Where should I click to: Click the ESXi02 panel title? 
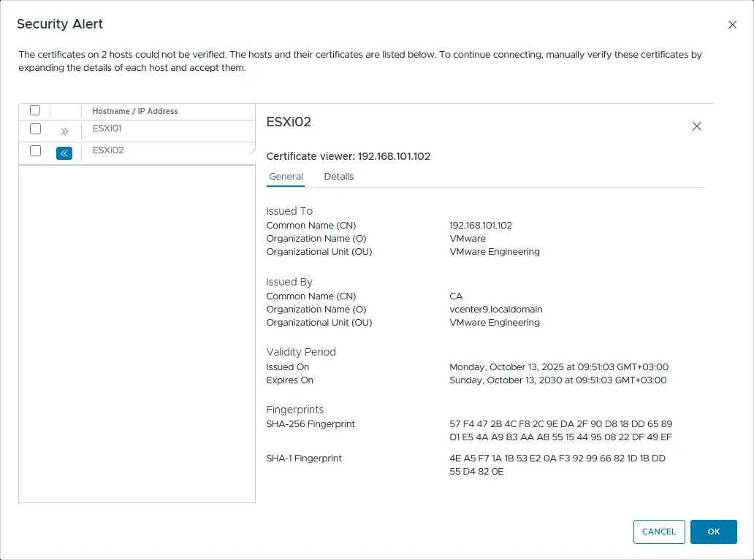pyautogui.click(x=288, y=123)
